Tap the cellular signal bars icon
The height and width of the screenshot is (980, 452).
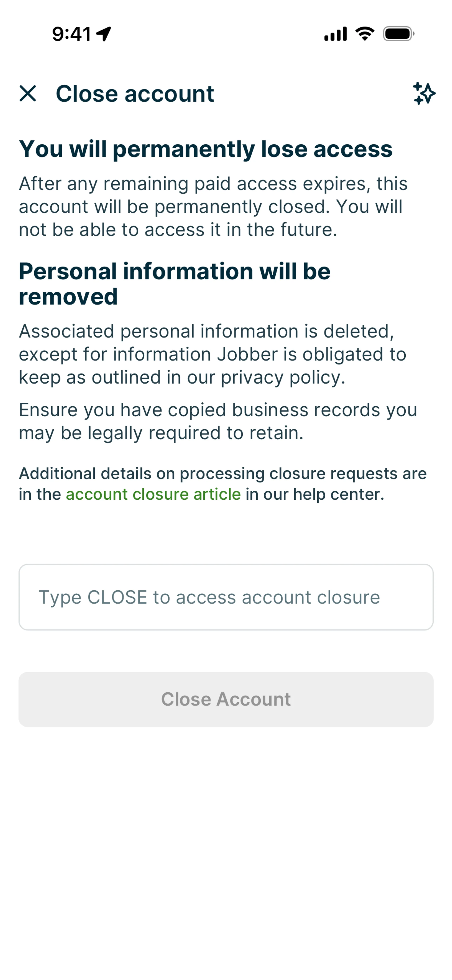click(335, 34)
